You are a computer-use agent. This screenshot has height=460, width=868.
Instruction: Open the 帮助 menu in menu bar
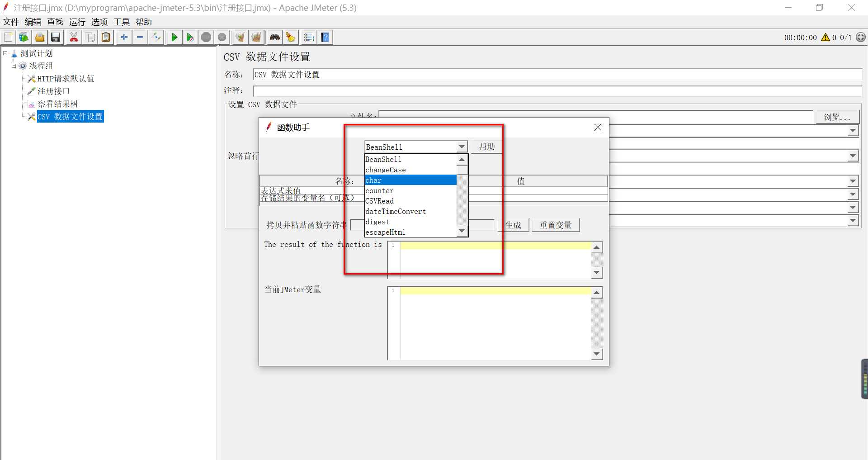[x=144, y=22]
